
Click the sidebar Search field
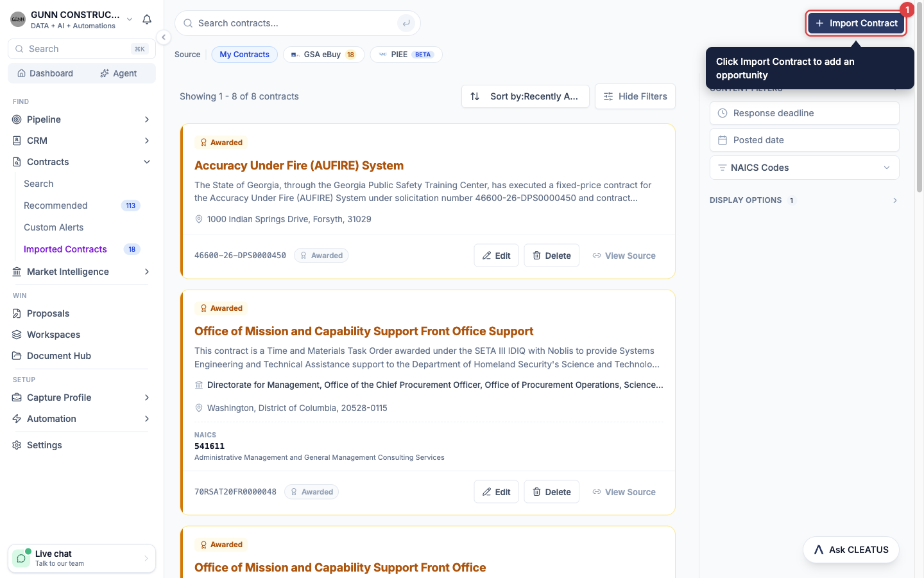[81, 49]
